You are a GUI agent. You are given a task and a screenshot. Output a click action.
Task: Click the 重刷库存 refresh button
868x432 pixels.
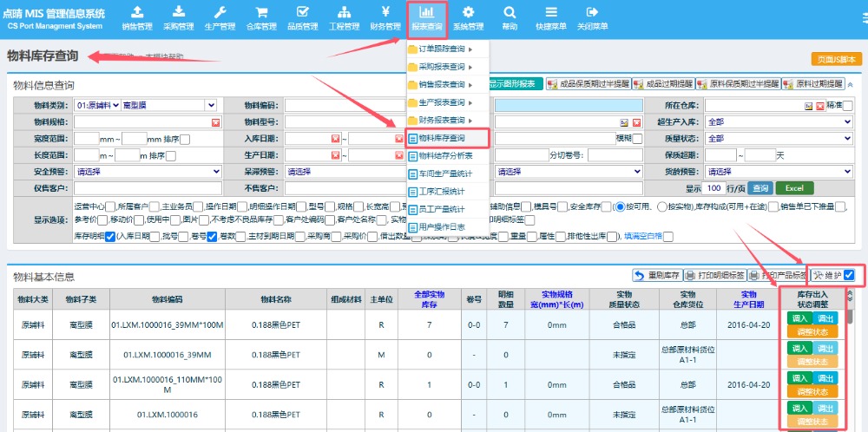pyautogui.click(x=656, y=276)
